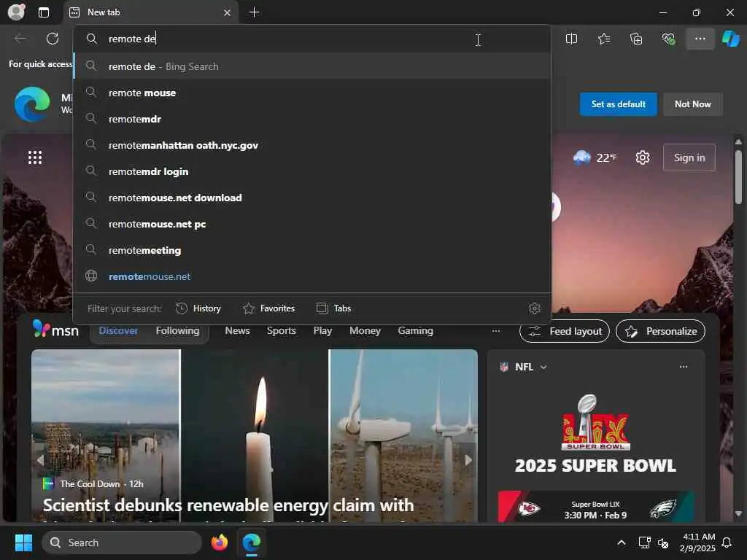Open the Sports feed tab
Screen dimensions: 747x560
click(281, 330)
